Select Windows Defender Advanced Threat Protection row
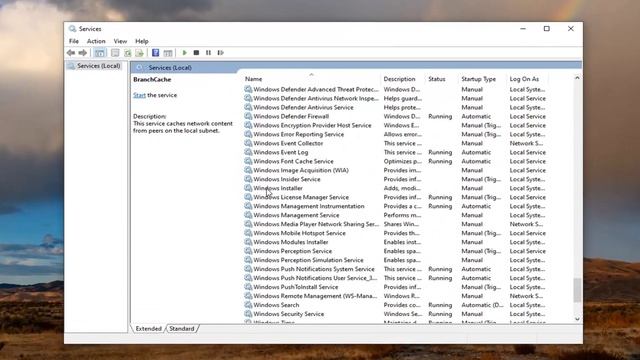Screen dimensions: 640x360 [x=395, y=89]
